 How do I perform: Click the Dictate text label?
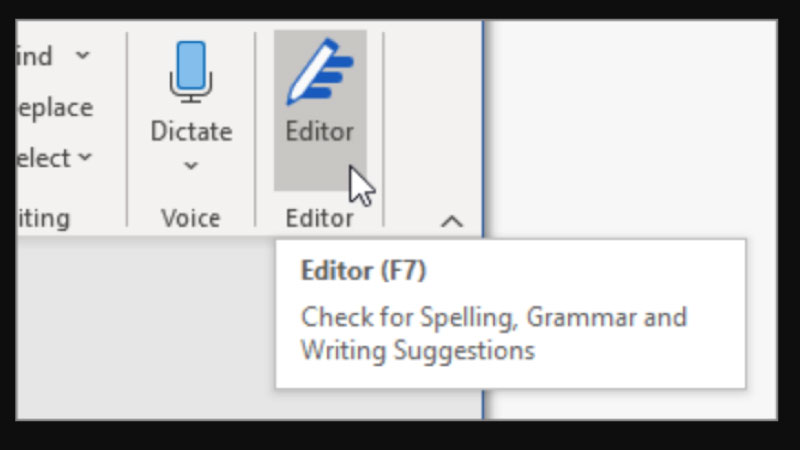[191, 132]
